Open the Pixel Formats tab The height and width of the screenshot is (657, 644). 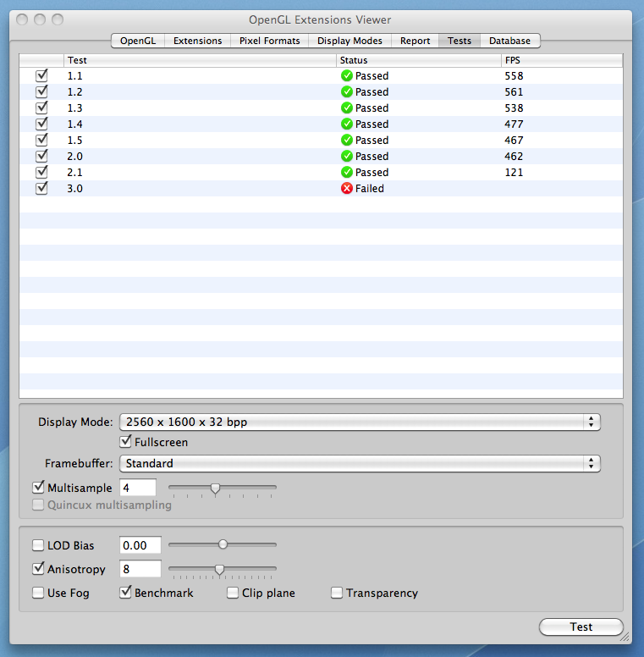point(270,41)
